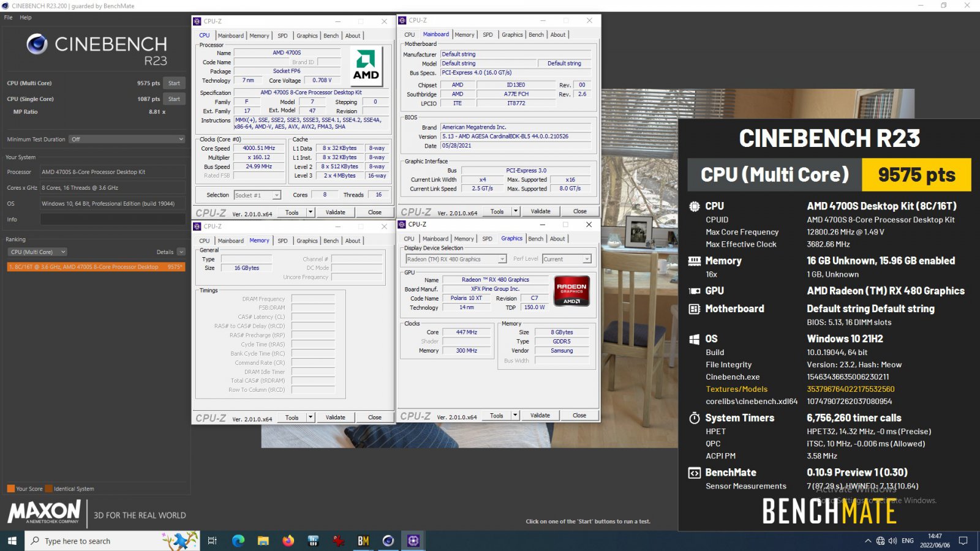Click title icon of CPU-Z Mainboard window
Viewport: 980px width, 551px height.
coord(402,20)
